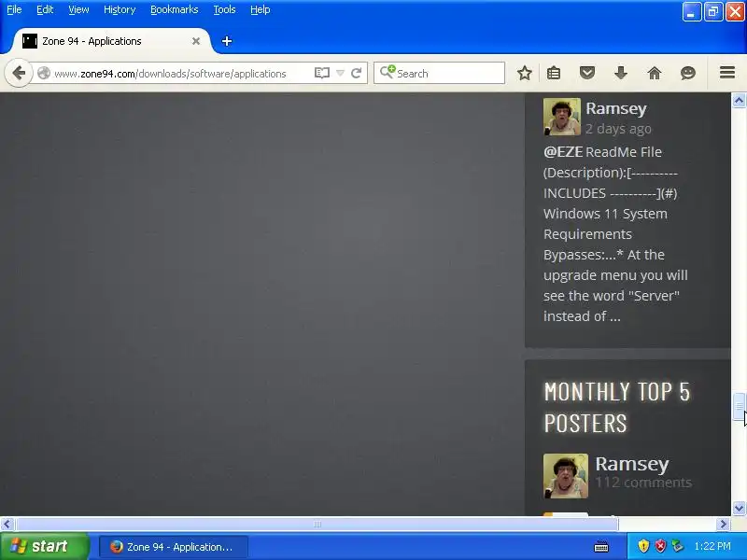Show bookmarks list icon in the toolbar
747x560 pixels.
[554, 74]
